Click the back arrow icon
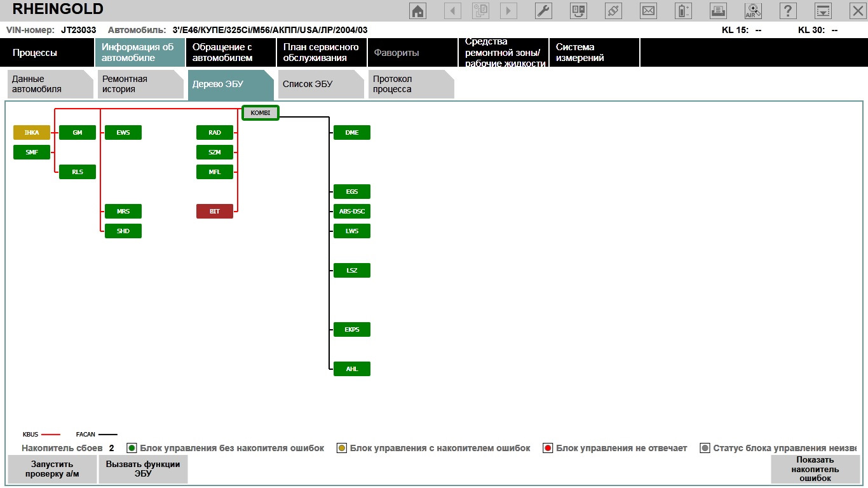This screenshot has width=868, height=488. (452, 11)
